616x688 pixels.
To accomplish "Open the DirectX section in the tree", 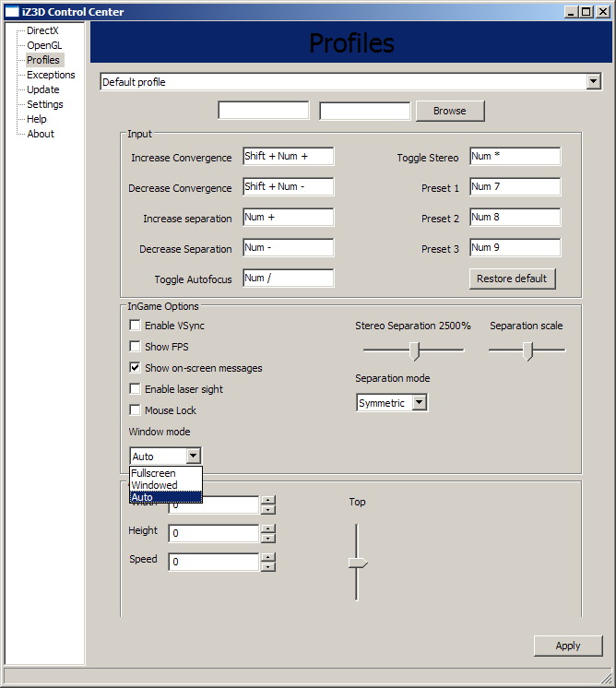I will coord(42,30).
